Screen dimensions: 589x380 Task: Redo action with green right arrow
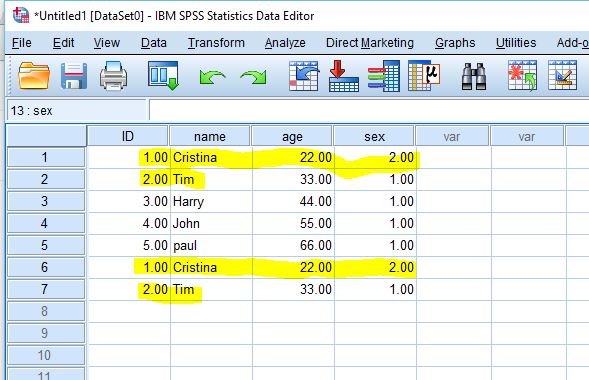(x=253, y=77)
